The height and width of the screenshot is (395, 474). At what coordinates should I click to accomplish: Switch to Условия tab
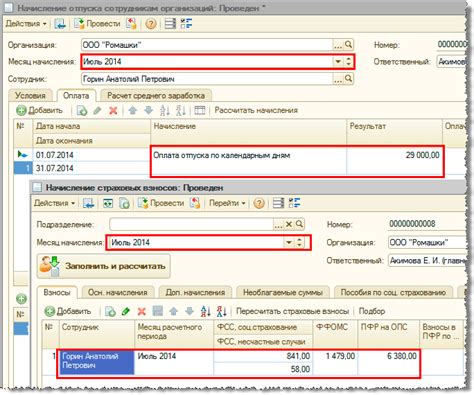30,96
